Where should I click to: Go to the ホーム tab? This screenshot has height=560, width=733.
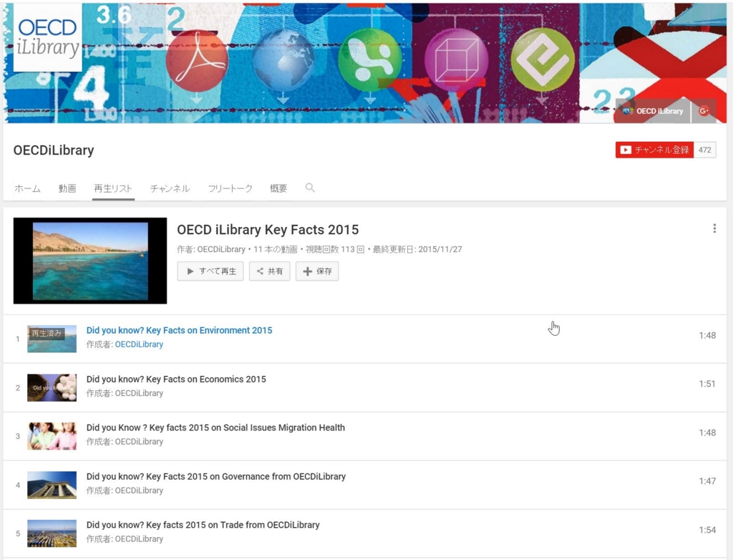(x=28, y=188)
